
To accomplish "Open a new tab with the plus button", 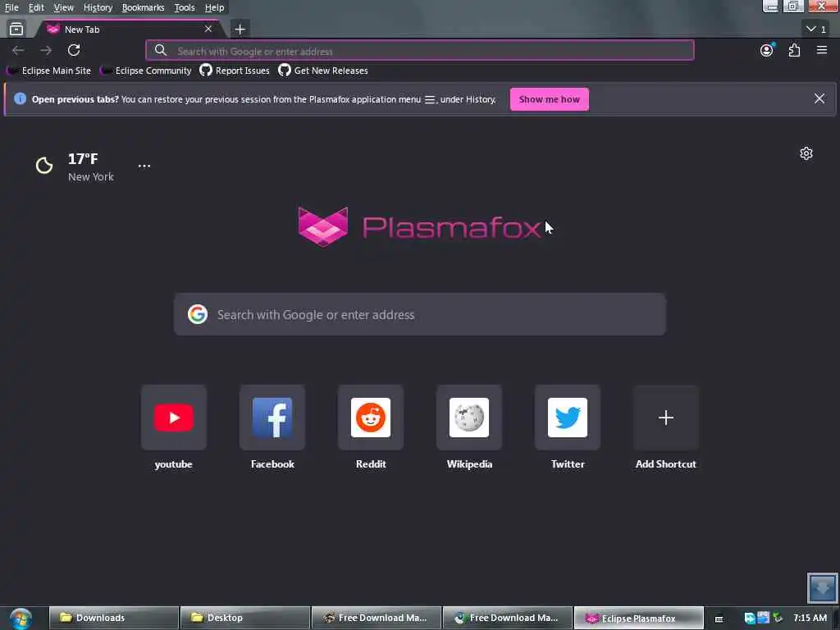I will coord(240,29).
